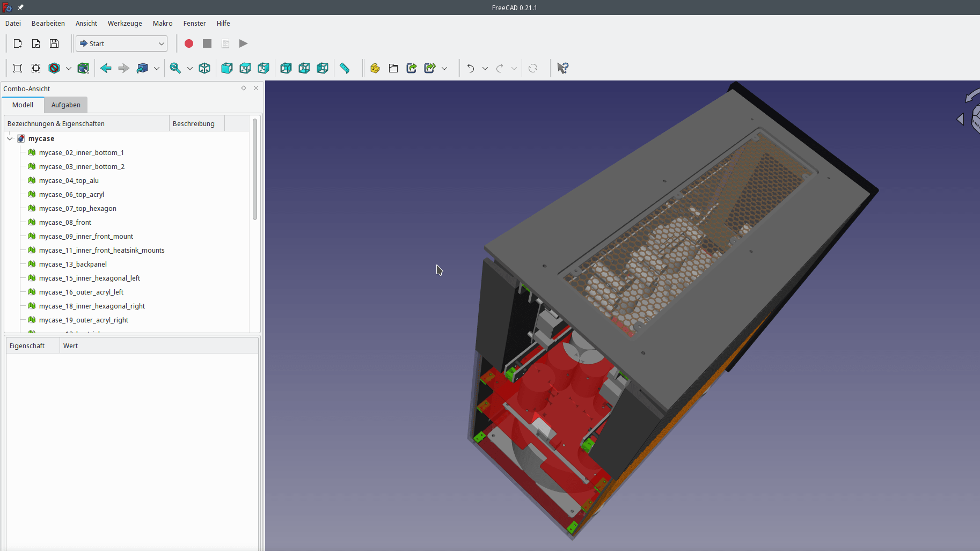Create a new part icon
This screenshot has height=551, width=980.
pyautogui.click(x=375, y=68)
